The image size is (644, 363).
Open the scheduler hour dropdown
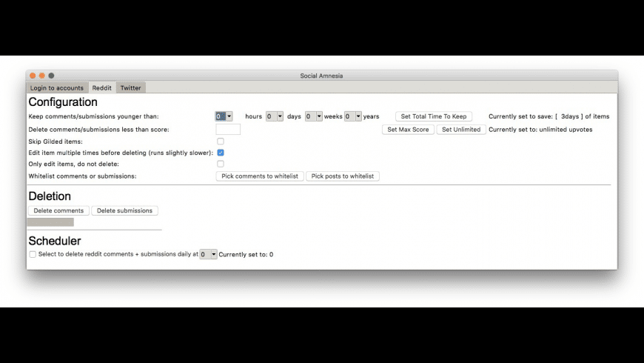208,254
